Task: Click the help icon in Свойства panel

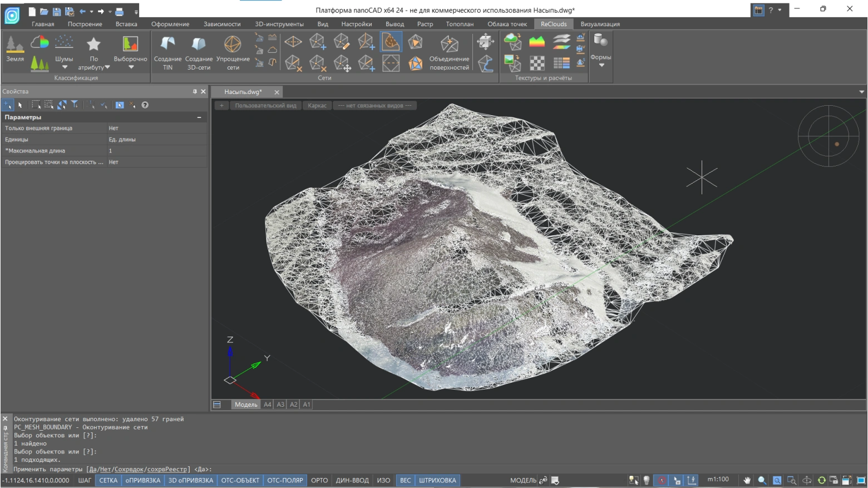Action: pyautogui.click(x=145, y=105)
